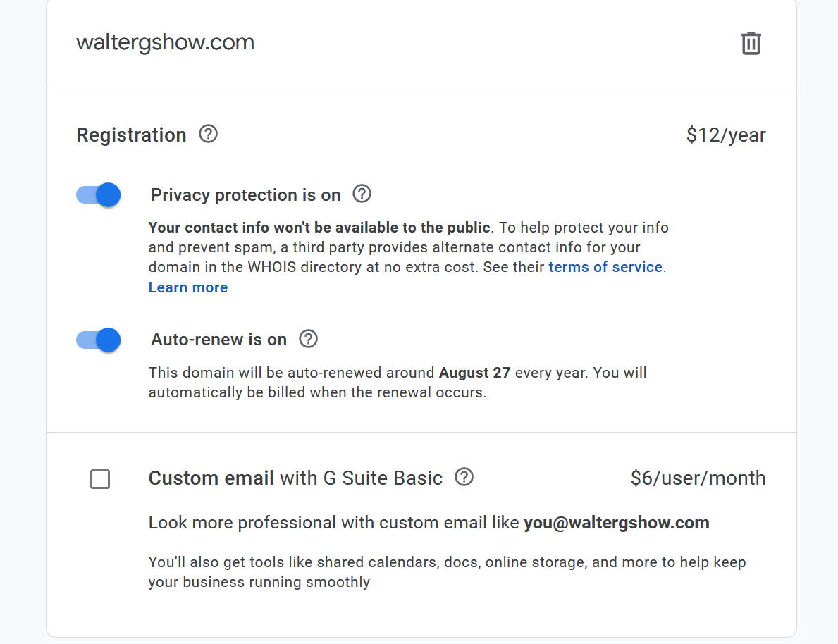
Task: Check the Custom email checkbox
Action: click(100, 479)
